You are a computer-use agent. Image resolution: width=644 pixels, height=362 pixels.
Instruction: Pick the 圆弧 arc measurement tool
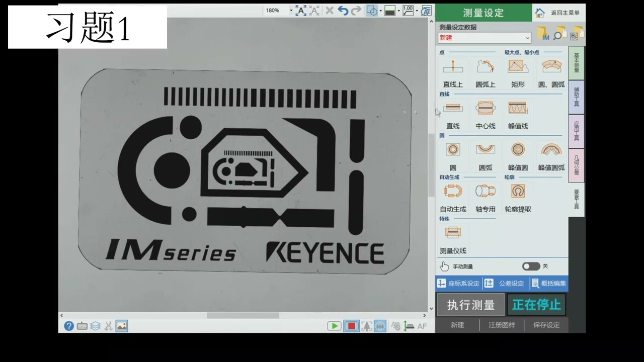[485, 156]
